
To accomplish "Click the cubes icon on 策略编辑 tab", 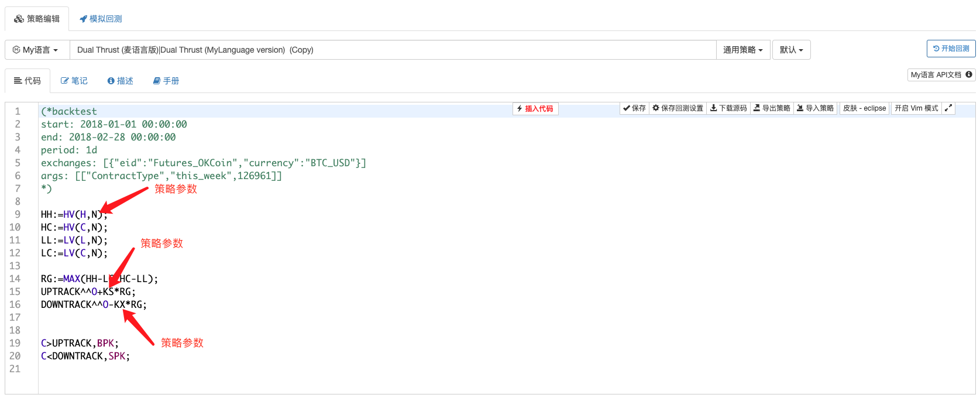I will (19, 19).
